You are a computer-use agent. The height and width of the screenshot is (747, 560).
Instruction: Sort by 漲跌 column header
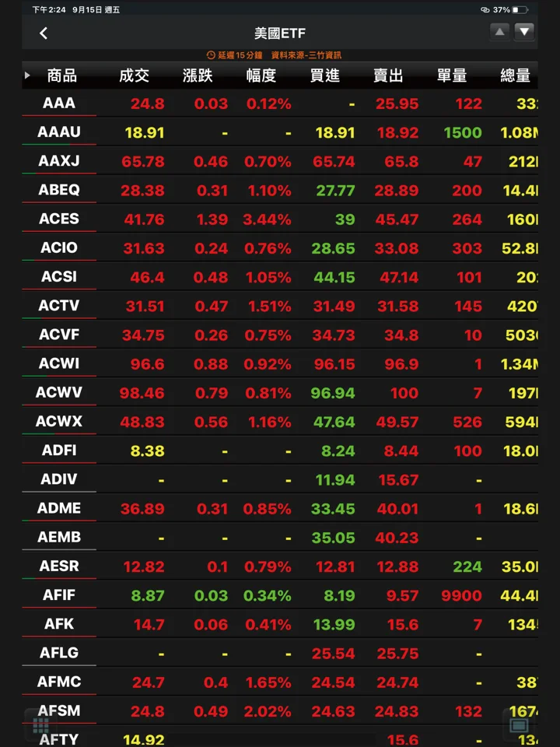(x=198, y=75)
